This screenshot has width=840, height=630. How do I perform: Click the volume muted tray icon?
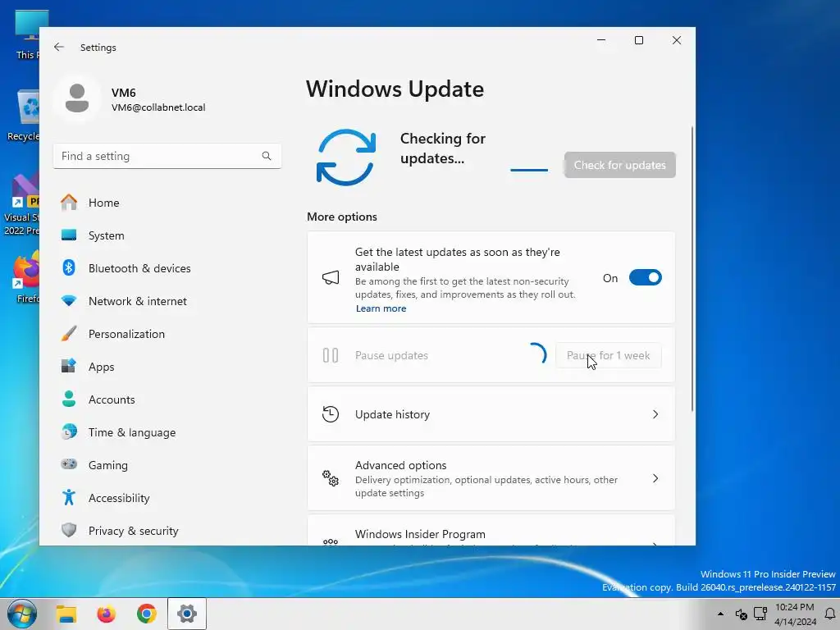pyautogui.click(x=742, y=614)
